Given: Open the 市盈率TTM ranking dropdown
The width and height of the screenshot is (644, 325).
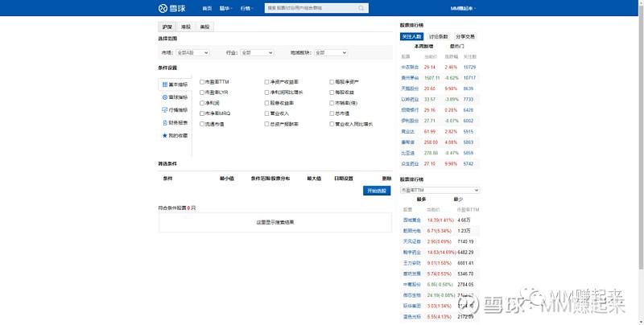Looking at the screenshot, I should pyautogui.click(x=440, y=191).
